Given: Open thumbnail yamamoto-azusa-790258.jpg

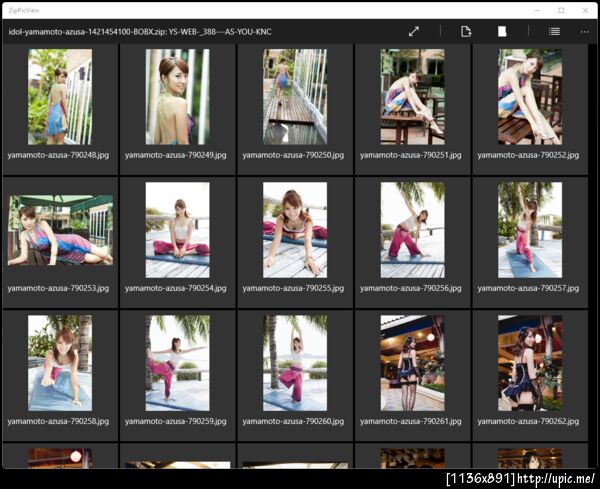Looking at the screenshot, I should [60, 363].
